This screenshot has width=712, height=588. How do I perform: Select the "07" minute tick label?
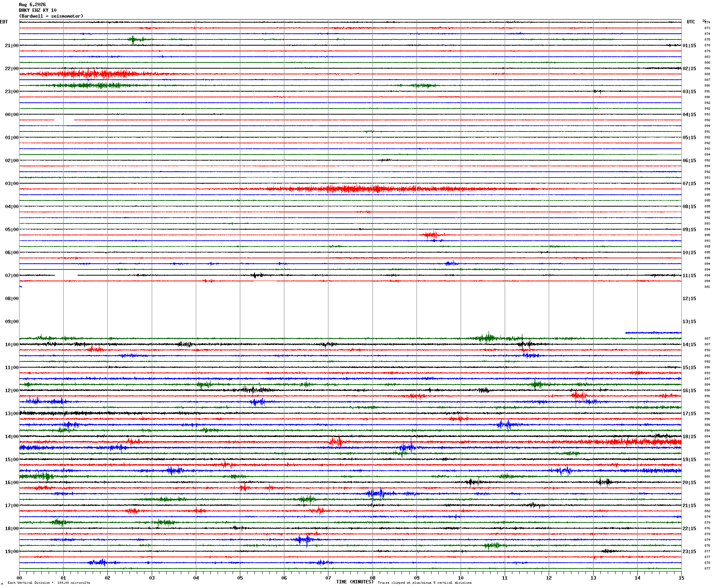click(x=328, y=578)
